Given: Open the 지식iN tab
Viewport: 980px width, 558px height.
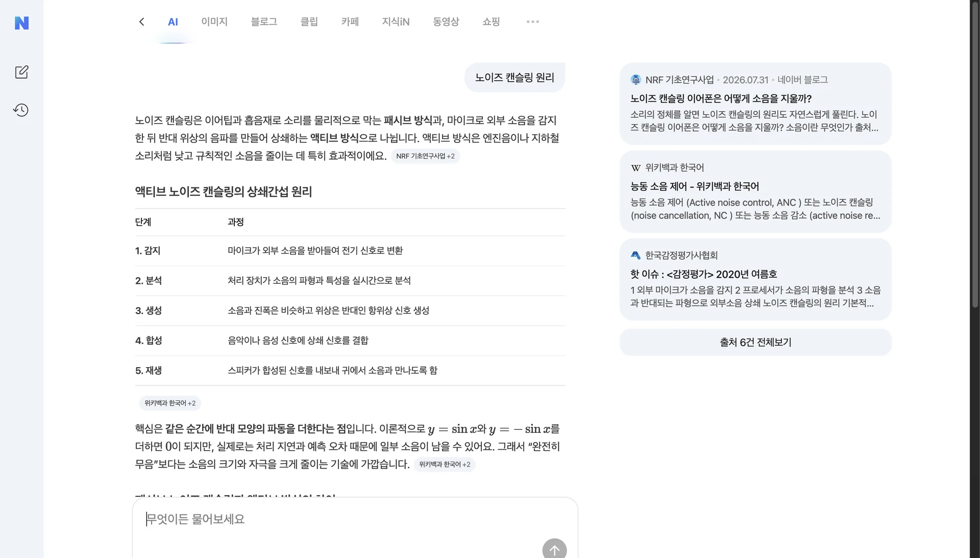Looking at the screenshot, I should [396, 21].
